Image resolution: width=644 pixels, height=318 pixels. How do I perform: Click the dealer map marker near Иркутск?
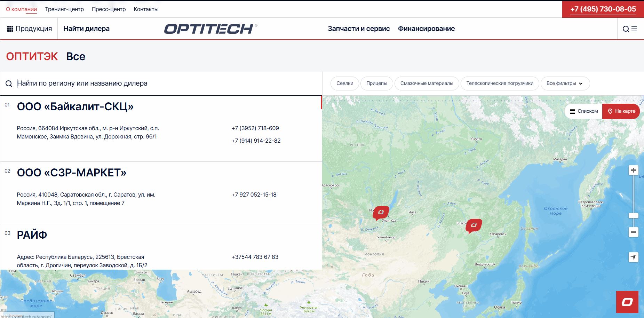(381, 213)
